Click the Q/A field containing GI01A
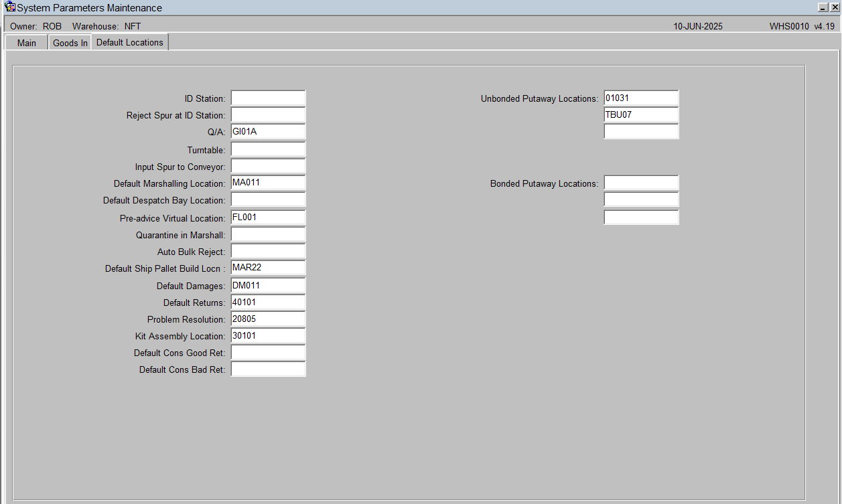 point(268,132)
